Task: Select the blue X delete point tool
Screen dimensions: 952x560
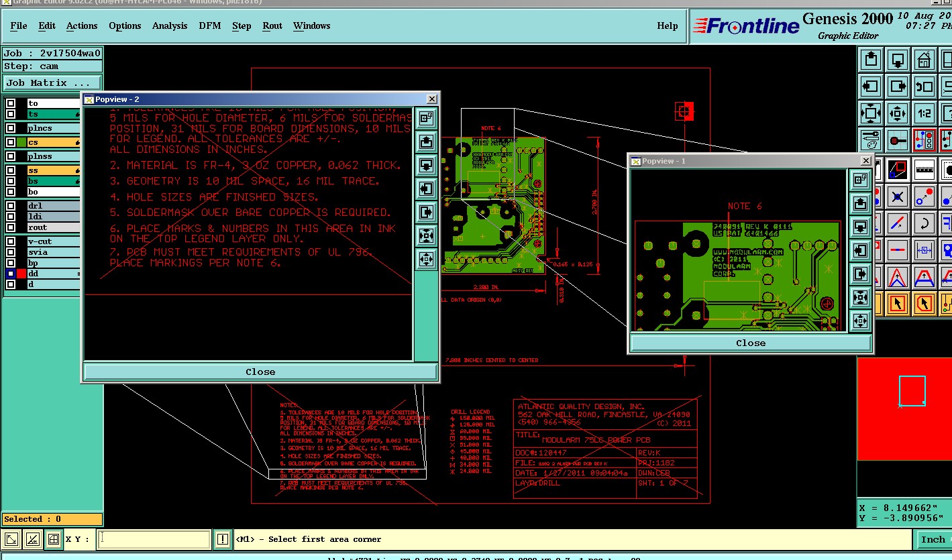Action: (898, 197)
